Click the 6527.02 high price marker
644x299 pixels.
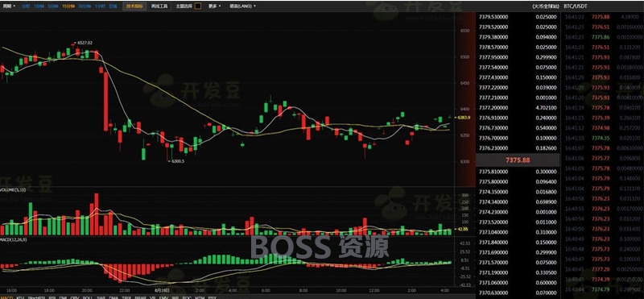(x=85, y=43)
